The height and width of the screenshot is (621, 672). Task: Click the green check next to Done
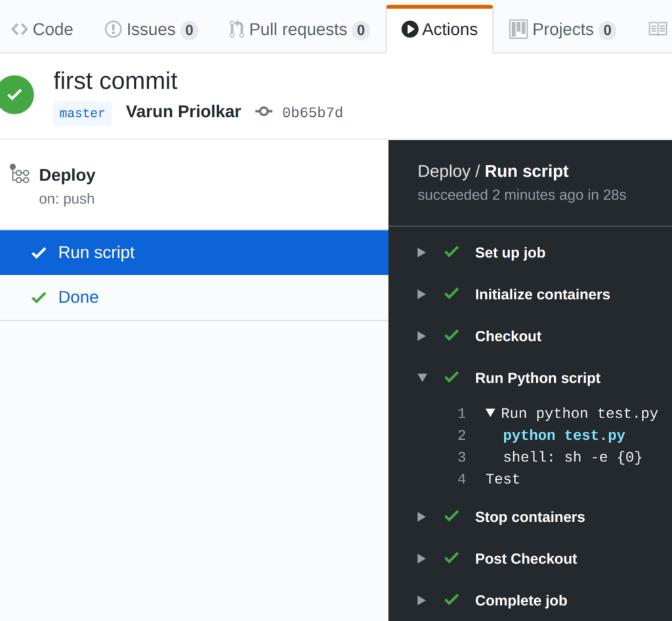click(x=39, y=297)
